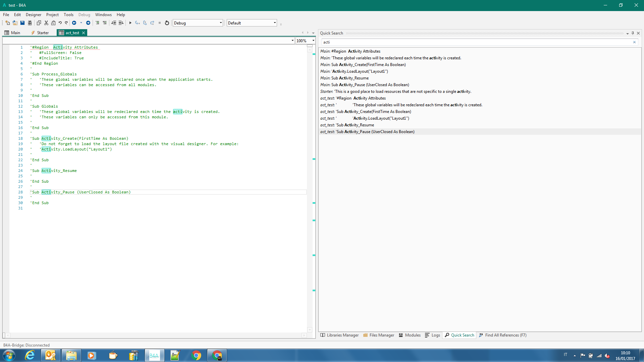Open the Default configuration dropdown
644x362 pixels.
click(274, 23)
